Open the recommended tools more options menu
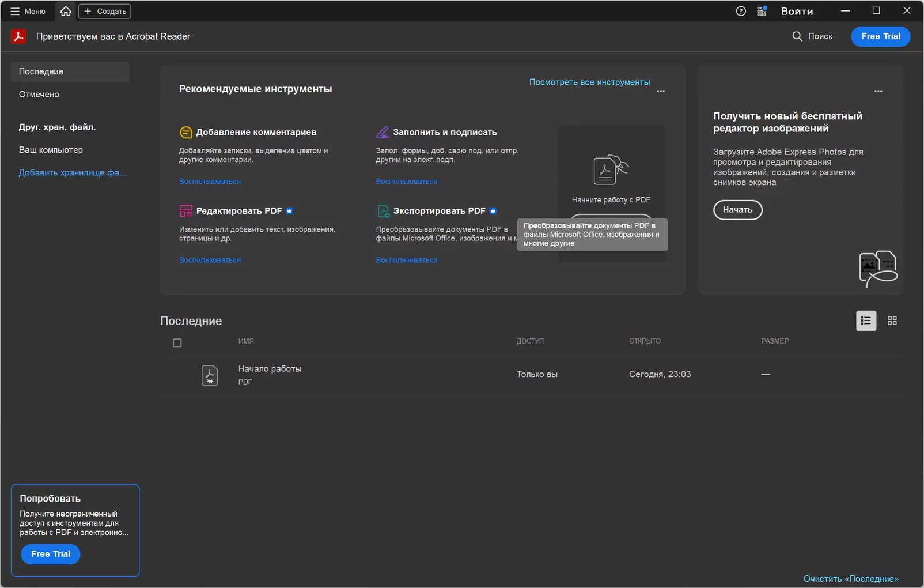The width and height of the screenshot is (924, 588). click(x=661, y=91)
